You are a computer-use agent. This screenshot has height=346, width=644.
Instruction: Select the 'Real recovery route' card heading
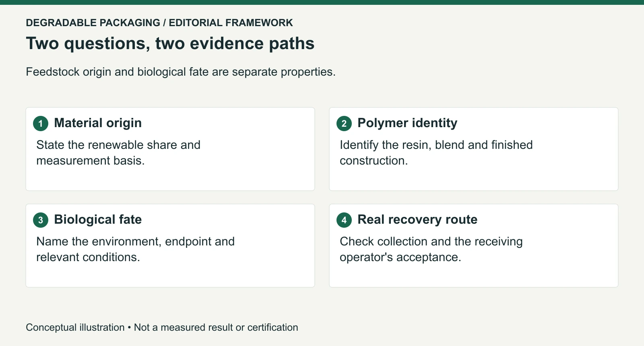[x=417, y=219]
